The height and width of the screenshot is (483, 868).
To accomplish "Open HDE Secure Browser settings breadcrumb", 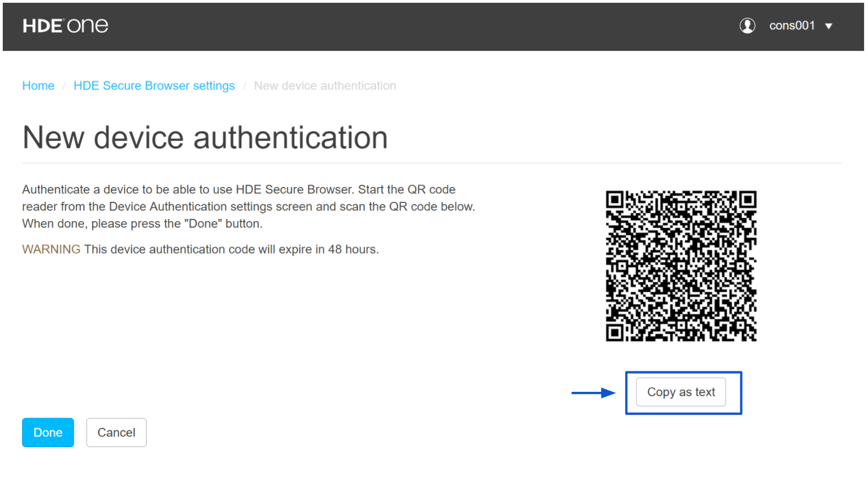I will (154, 86).
